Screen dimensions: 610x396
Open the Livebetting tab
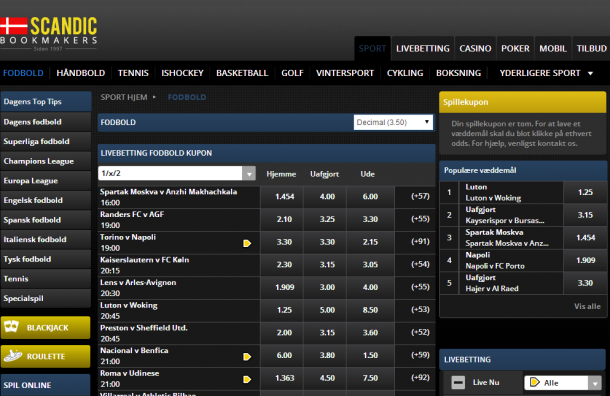click(422, 49)
